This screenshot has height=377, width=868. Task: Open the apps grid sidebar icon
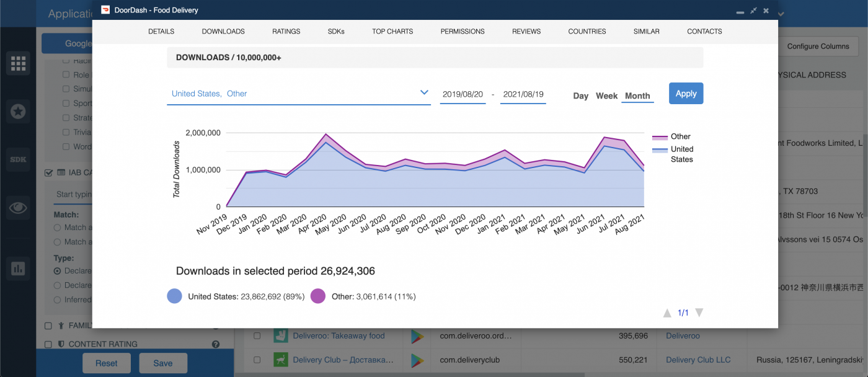[18, 63]
